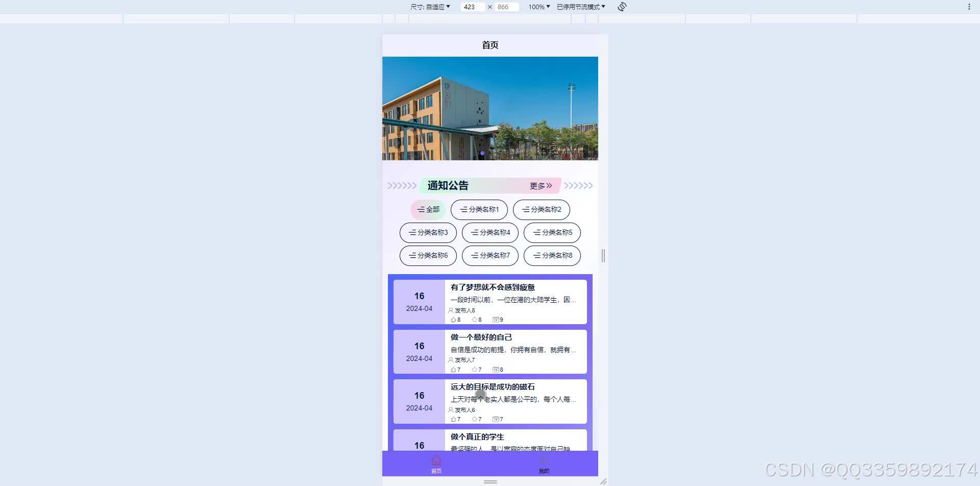Click views icon on 发布人8 post
This screenshot has width=980, height=486.
click(495, 320)
